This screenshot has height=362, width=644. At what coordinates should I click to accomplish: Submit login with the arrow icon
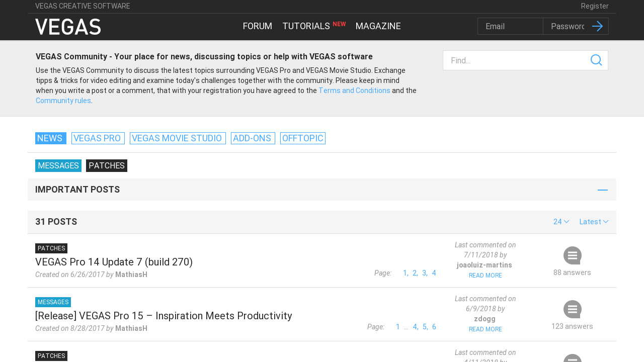[x=597, y=26]
